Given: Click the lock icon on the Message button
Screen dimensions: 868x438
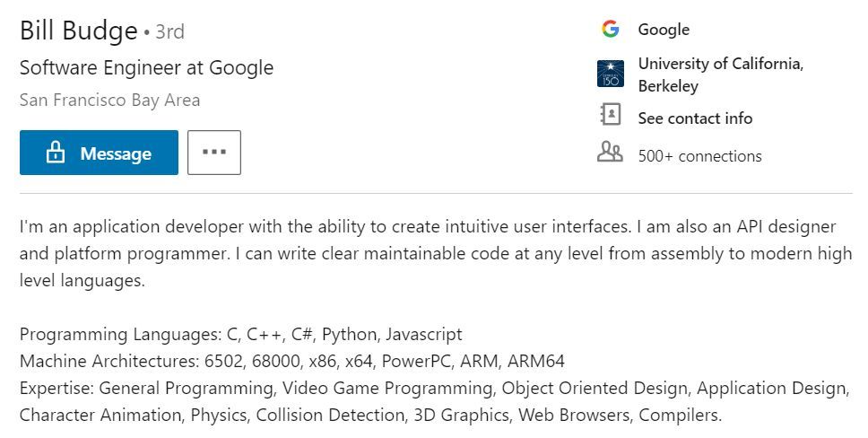Looking at the screenshot, I should coord(56,153).
